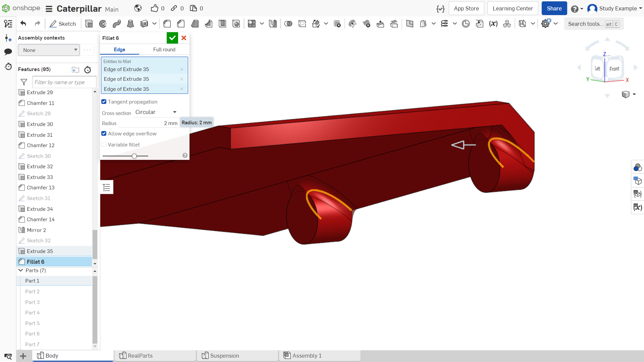This screenshot has width=644, height=362.
Task: Select the Shell tool icon
Action: pyautogui.click(x=222, y=24)
